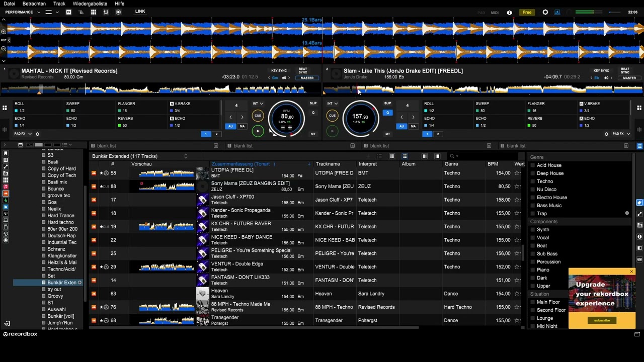
Task: Open deck 1 INT sync source dropdown
Action: [x=258, y=104]
